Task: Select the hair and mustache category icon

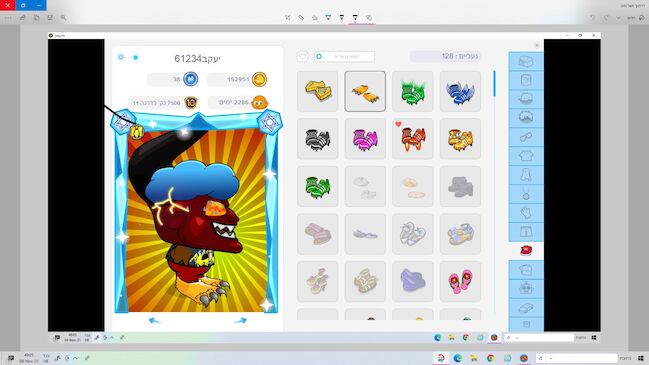Action: [x=526, y=118]
